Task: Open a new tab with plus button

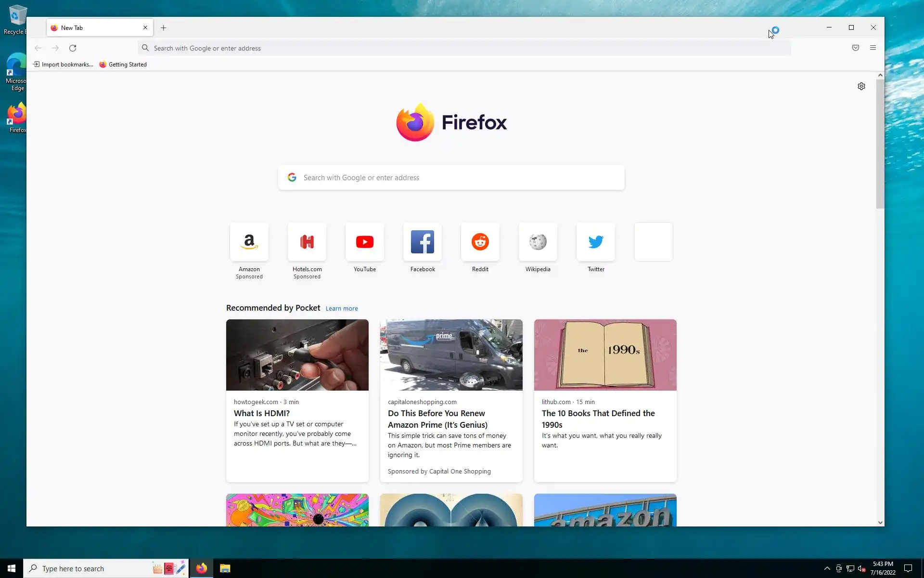Action: (163, 28)
